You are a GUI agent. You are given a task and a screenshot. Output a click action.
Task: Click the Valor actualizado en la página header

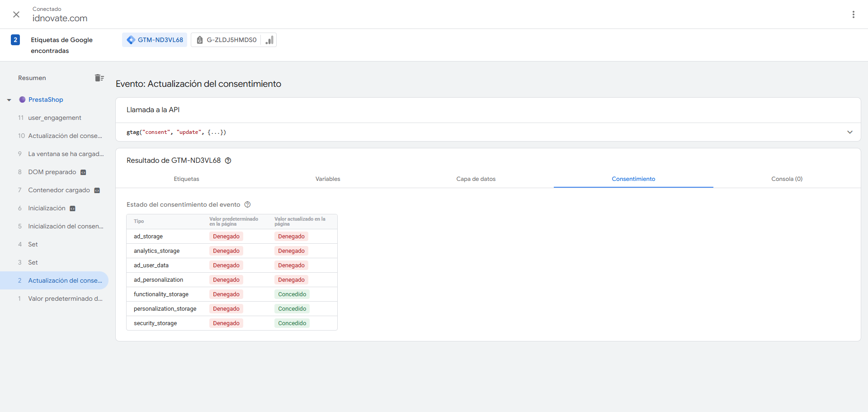300,222
